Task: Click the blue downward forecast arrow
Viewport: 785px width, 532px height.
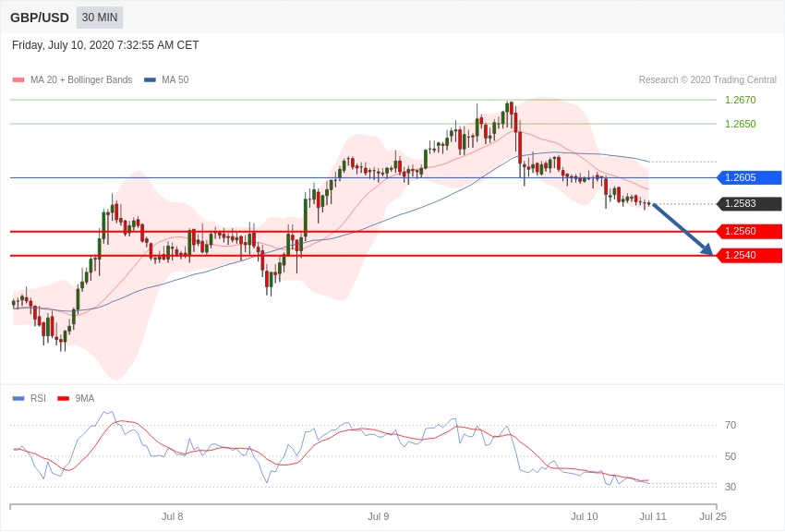Action: point(682,229)
